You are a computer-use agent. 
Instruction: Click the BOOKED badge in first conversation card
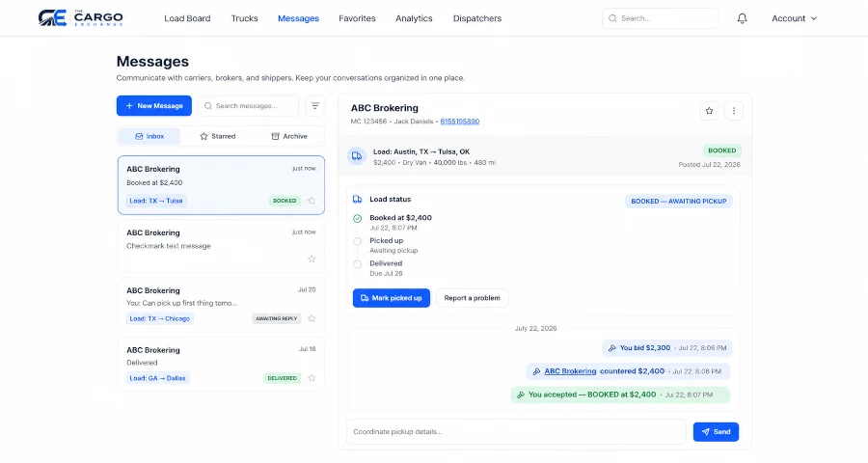tap(285, 201)
